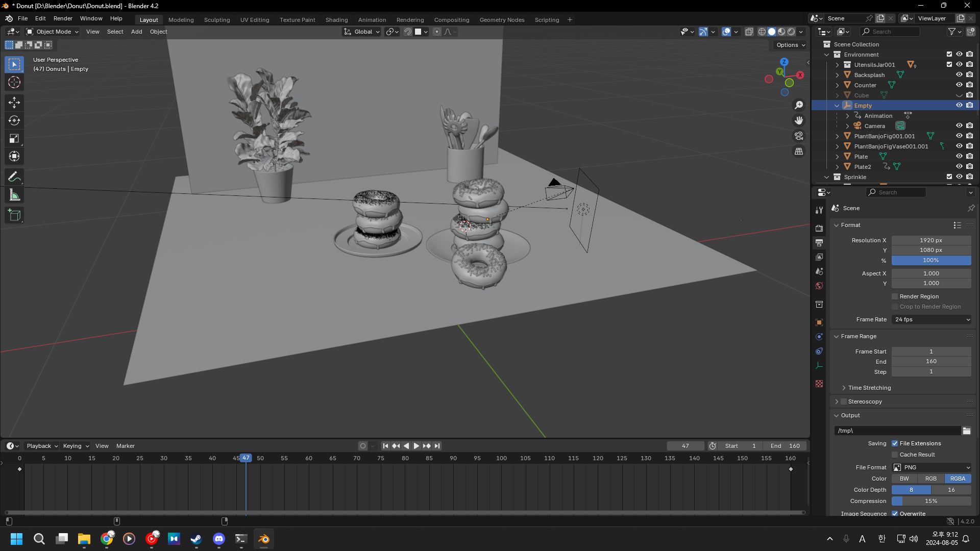
Task: Open the Render properties tab
Action: click(x=819, y=228)
